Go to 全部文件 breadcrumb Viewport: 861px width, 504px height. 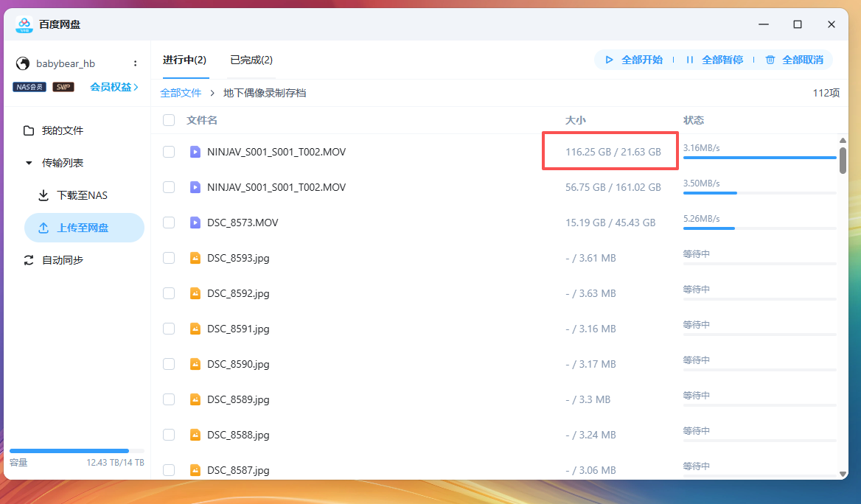pyautogui.click(x=181, y=94)
